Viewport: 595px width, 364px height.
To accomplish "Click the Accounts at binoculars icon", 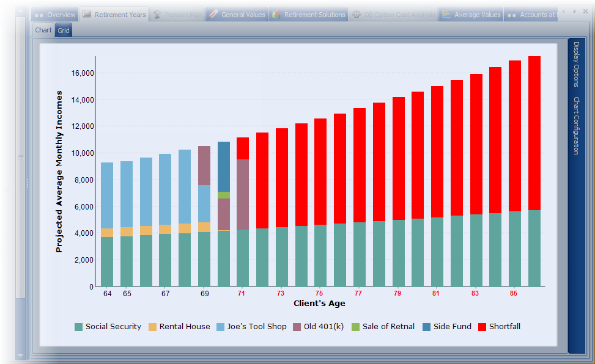I will [512, 15].
